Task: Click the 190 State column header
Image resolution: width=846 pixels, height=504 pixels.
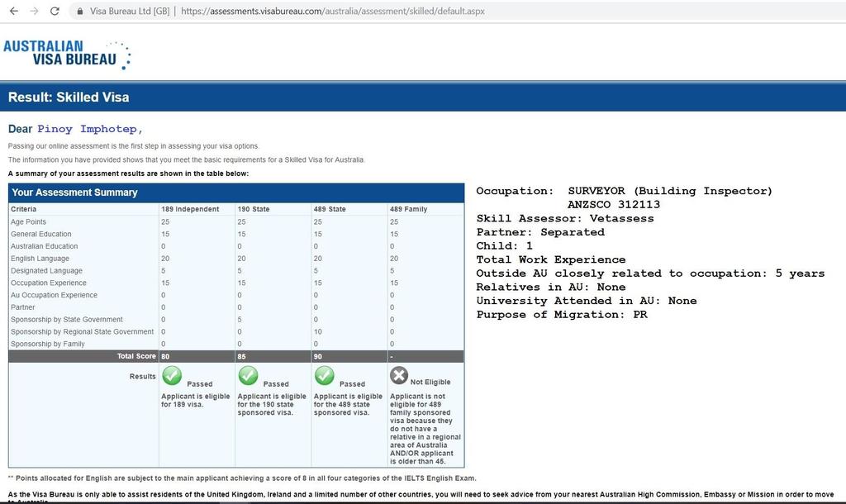Action: click(254, 209)
